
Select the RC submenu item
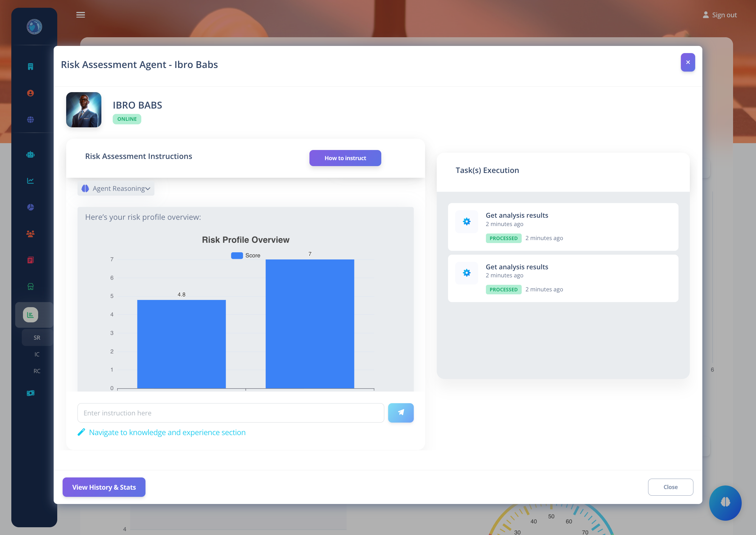(37, 371)
